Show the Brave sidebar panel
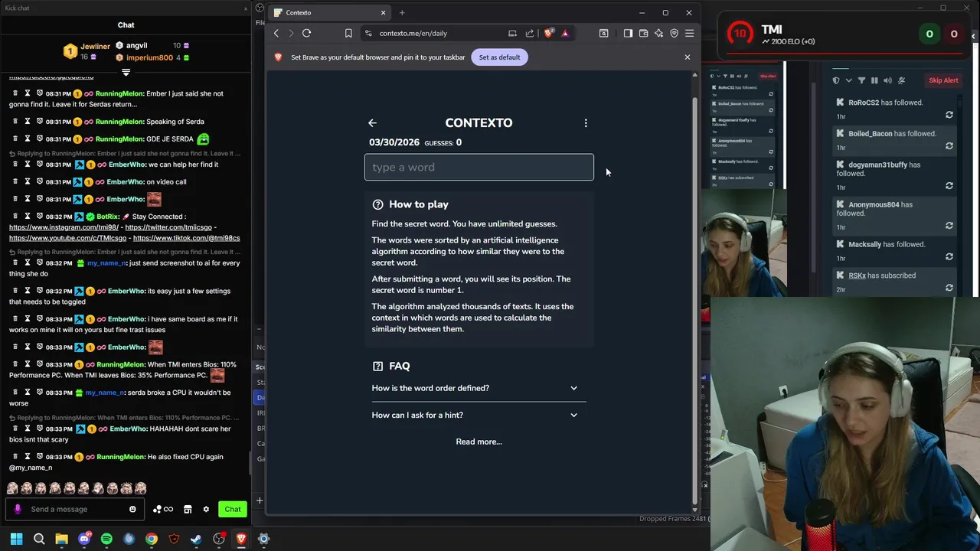Image resolution: width=980 pixels, height=551 pixels. (x=628, y=33)
